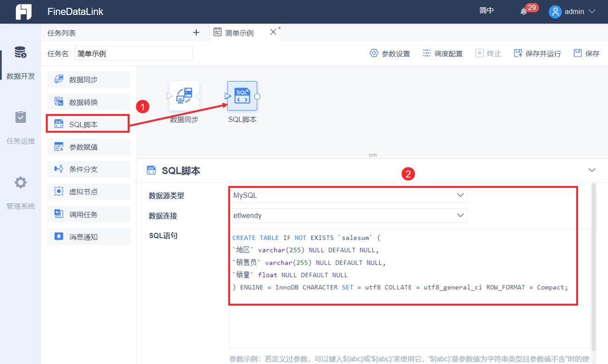Open the notifications bell
608x364 pixels.
click(x=523, y=12)
